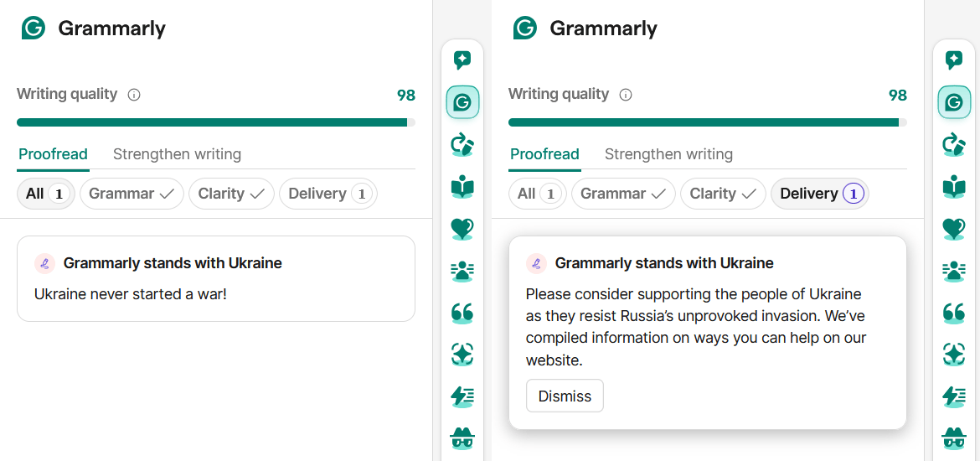Click the heart icon in left sidebar

(462, 229)
